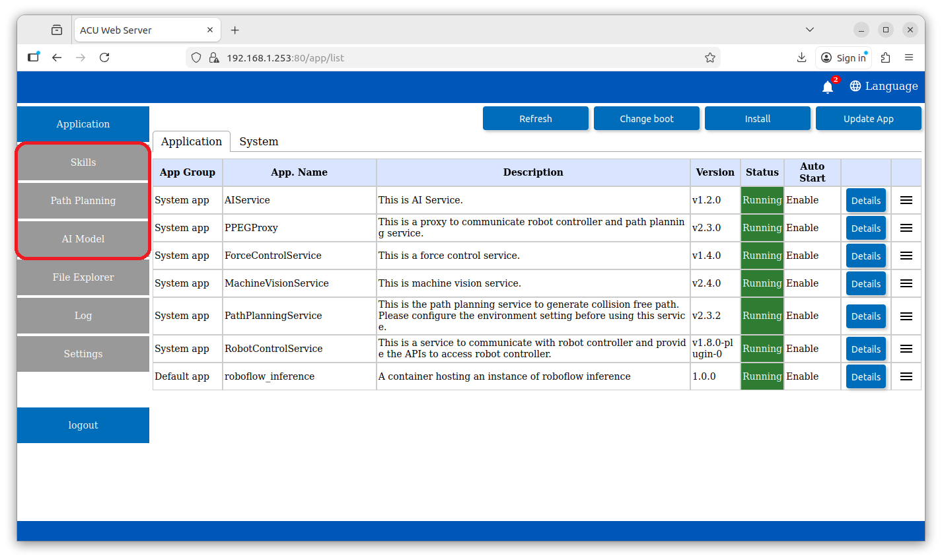Open hamburger menu for ForceControlService row
Viewport: 942px width, 560px height.
point(906,256)
